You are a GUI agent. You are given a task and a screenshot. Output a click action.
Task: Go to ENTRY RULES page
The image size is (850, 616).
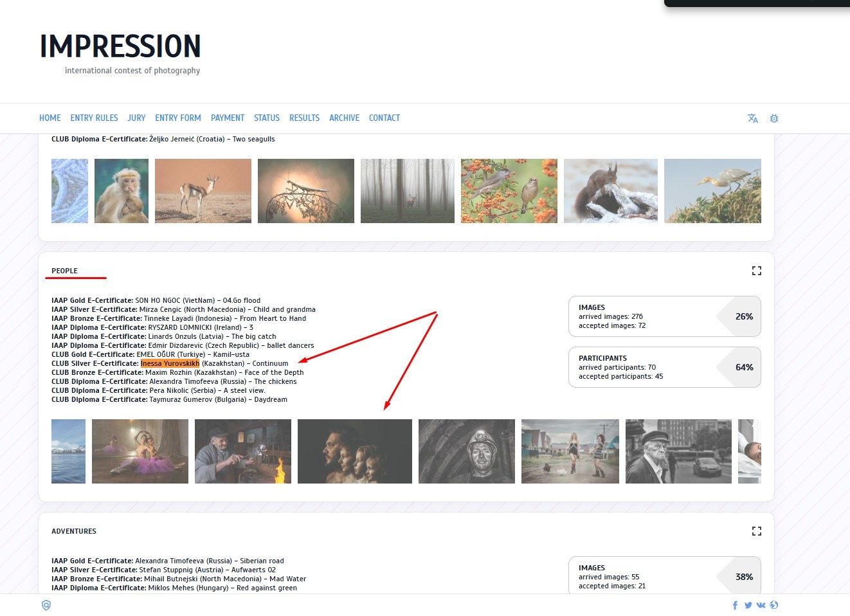point(95,118)
